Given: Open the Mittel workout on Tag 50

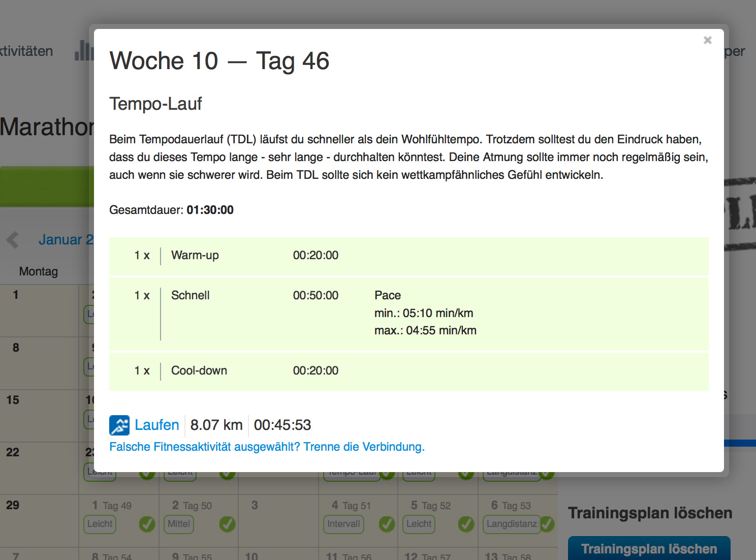Looking at the screenshot, I should tap(179, 524).
